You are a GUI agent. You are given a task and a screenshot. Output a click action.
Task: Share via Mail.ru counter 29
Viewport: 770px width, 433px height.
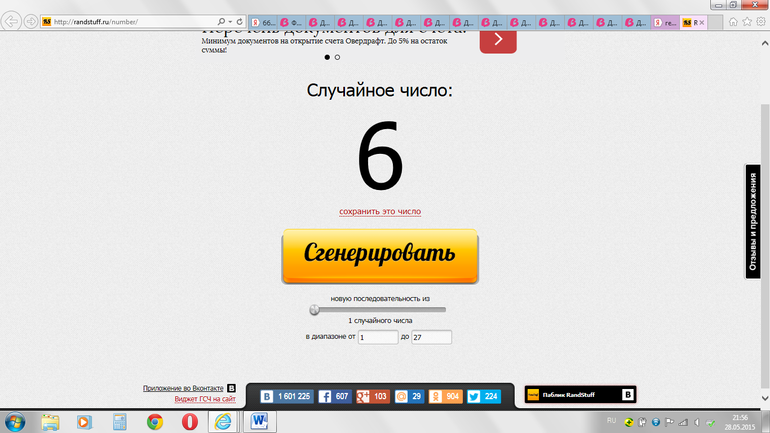tap(409, 396)
